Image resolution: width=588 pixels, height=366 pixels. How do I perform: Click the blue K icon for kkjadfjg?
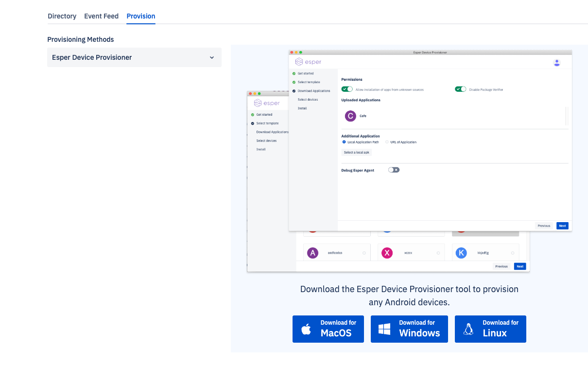coord(461,253)
